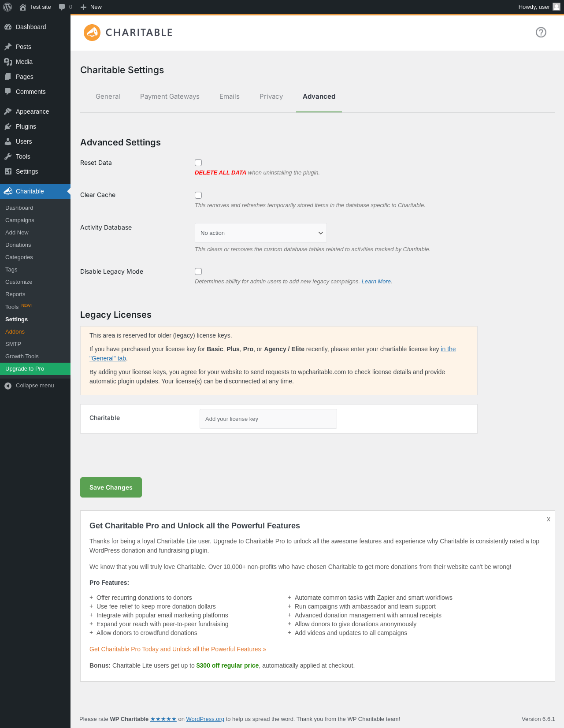Click the Comments bubble icon in sidebar
This screenshot has width=564, height=728.
click(x=8, y=92)
